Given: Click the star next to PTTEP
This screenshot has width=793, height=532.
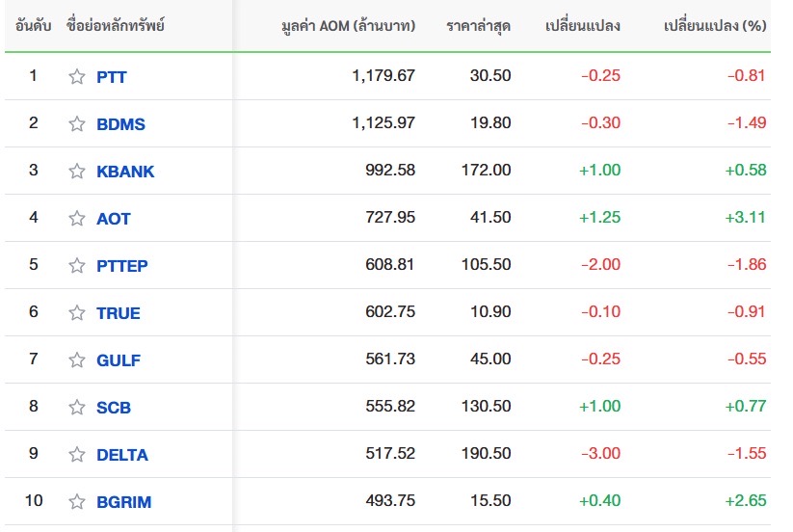Looking at the screenshot, I should (x=77, y=265).
